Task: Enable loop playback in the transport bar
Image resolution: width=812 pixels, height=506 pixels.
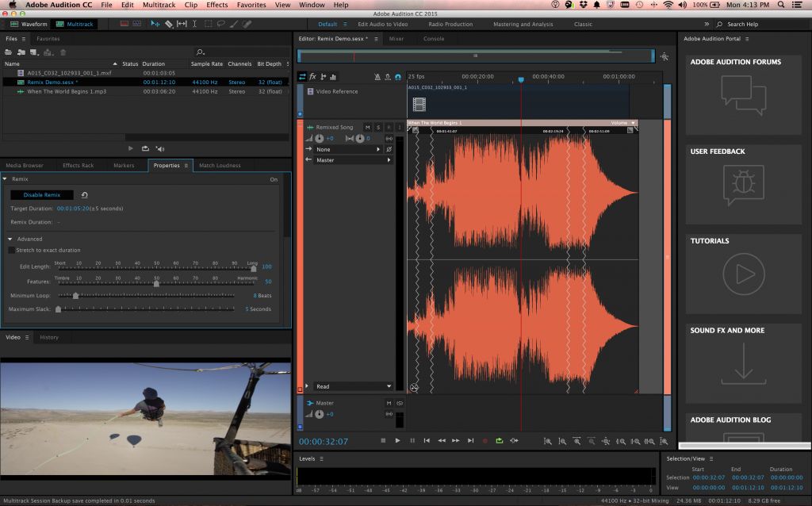Action: 498,440
